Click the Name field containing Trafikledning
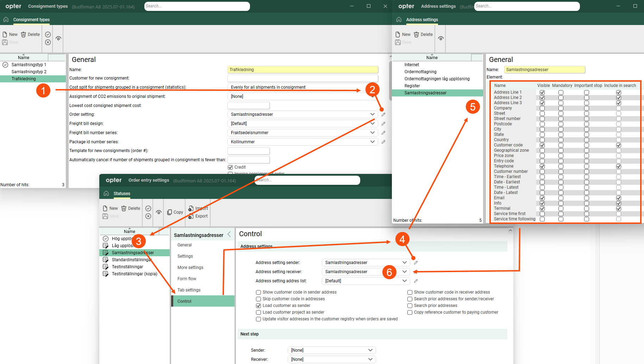 point(302,70)
